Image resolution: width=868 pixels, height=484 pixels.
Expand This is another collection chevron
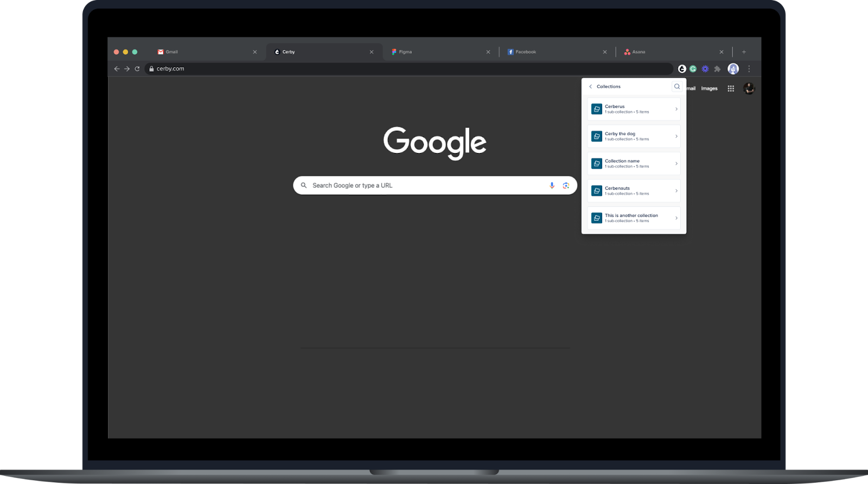(676, 218)
